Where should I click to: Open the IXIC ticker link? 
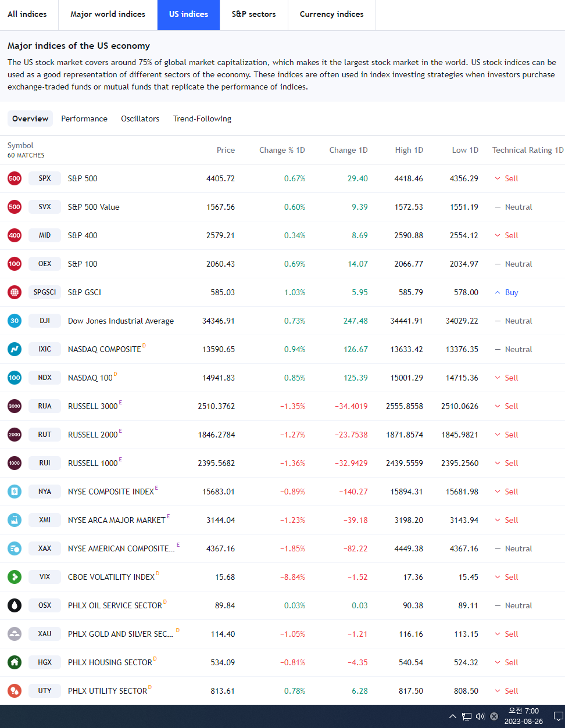[45, 349]
